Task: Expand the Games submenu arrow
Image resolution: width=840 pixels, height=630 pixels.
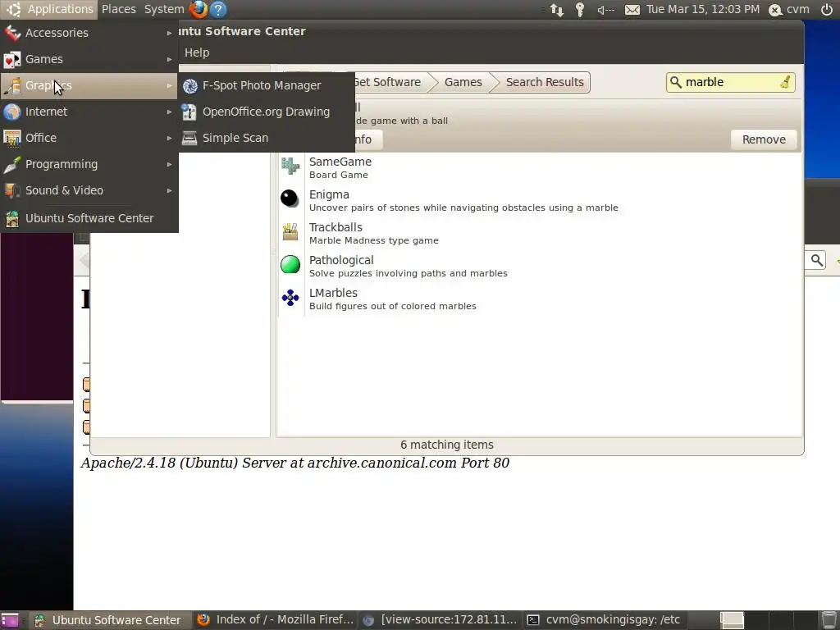Action: pyautogui.click(x=169, y=59)
